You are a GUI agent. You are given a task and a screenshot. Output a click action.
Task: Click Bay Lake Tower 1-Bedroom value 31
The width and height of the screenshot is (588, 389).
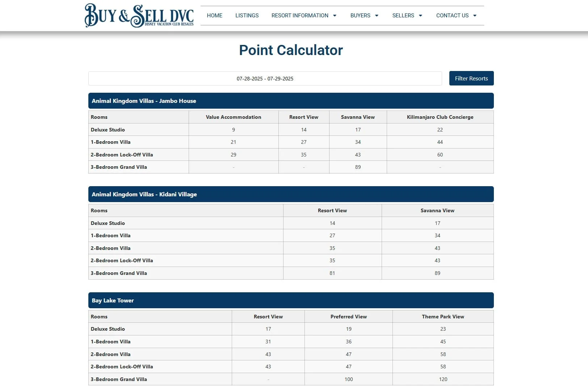[268, 342]
